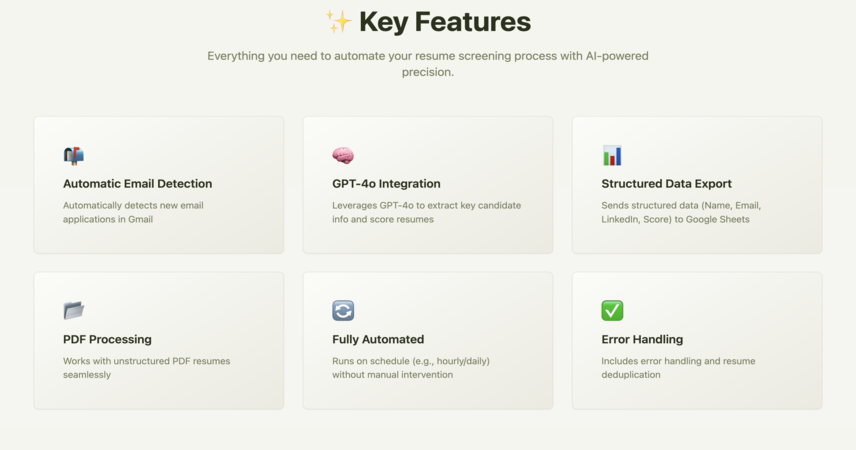Click the sparkles icon beside Key Features
Viewport: 856px width, 450px height.
point(338,21)
